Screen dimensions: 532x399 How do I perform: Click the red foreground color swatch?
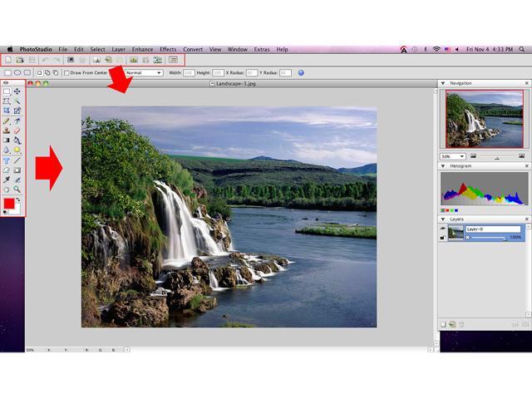(x=9, y=204)
